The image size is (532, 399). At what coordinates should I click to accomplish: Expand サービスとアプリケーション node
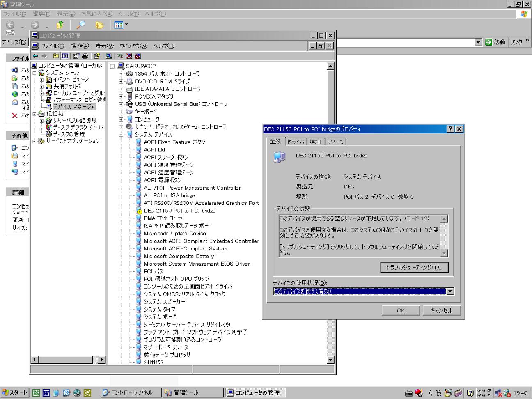pyautogui.click(x=35, y=141)
